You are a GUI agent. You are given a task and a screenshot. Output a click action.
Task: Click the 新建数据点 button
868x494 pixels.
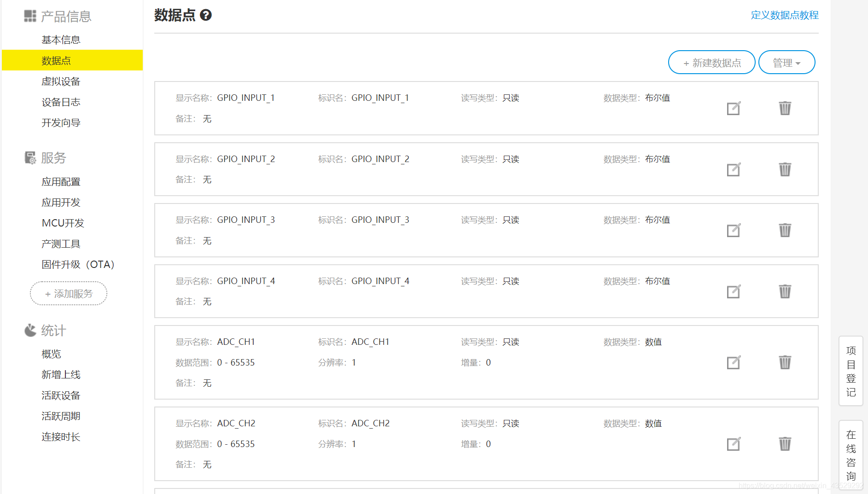[x=711, y=62]
